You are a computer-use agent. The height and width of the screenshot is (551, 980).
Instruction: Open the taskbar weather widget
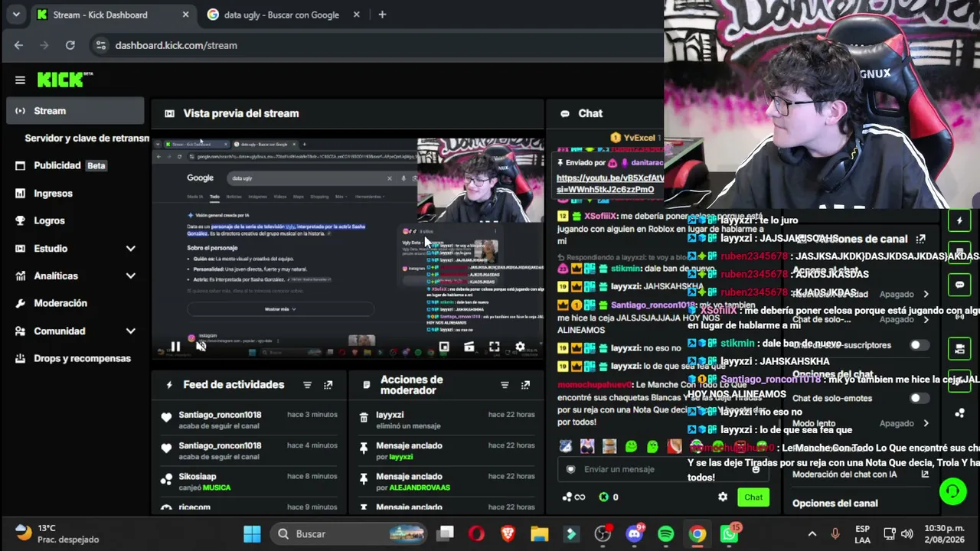pos(57,533)
